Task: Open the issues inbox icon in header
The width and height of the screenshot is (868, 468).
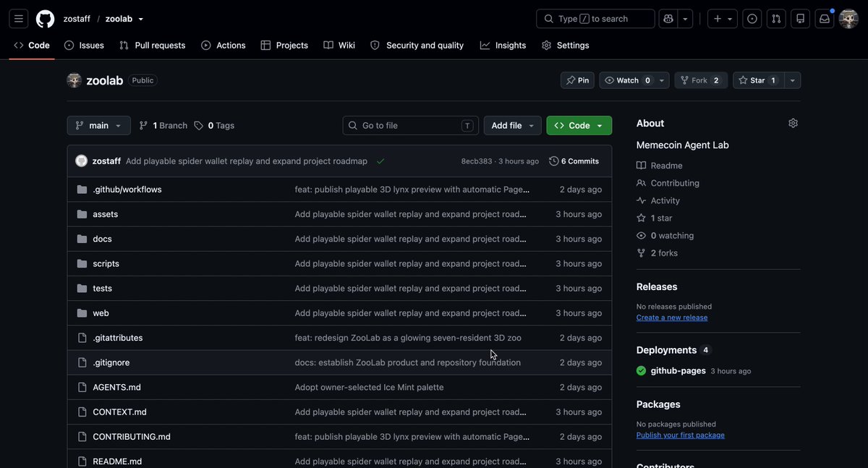Action: [752, 19]
